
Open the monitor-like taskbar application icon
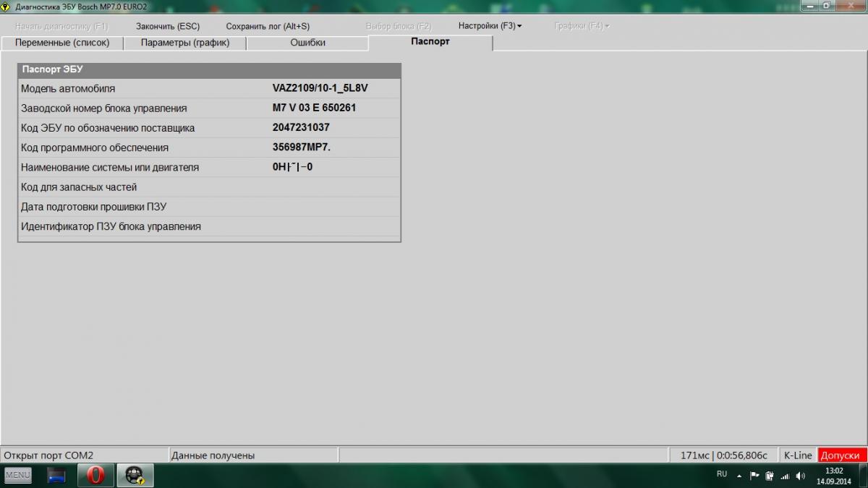pyautogui.click(x=56, y=476)
